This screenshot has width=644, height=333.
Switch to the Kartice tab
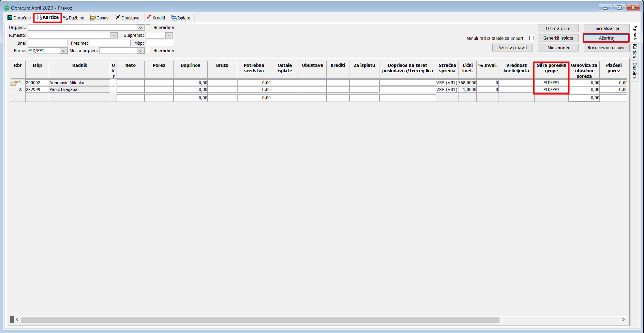[48, 17]
